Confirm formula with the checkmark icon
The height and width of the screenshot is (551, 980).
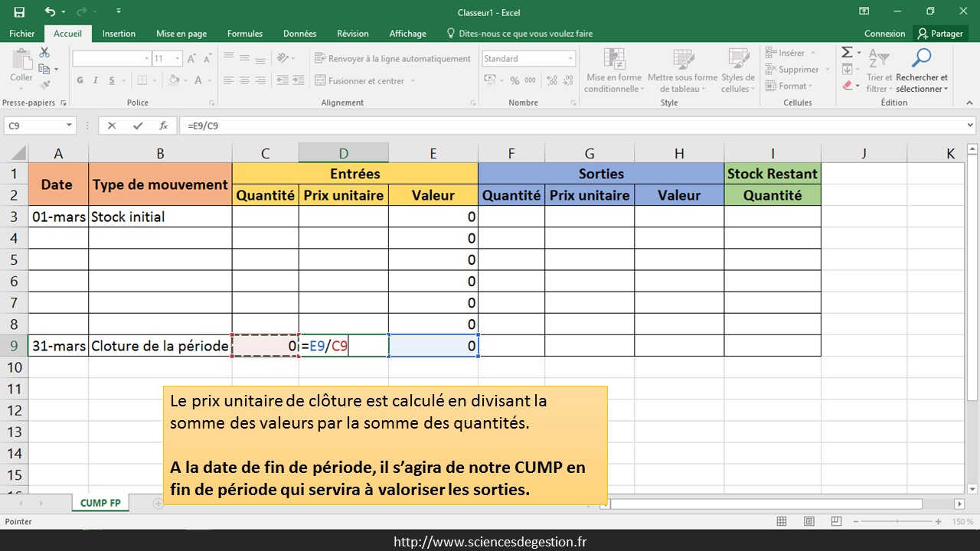(138, 126)
